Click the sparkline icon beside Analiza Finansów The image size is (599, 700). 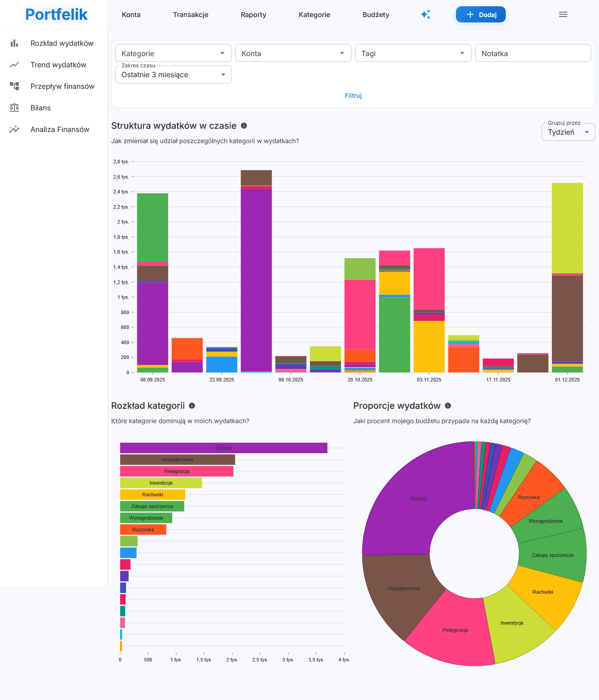click(x=14, y=129)
